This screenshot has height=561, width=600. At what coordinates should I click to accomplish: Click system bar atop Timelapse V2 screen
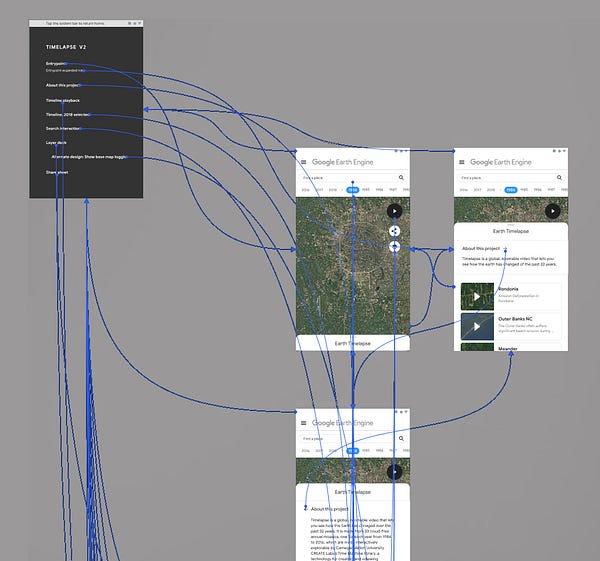click(86, 23)
